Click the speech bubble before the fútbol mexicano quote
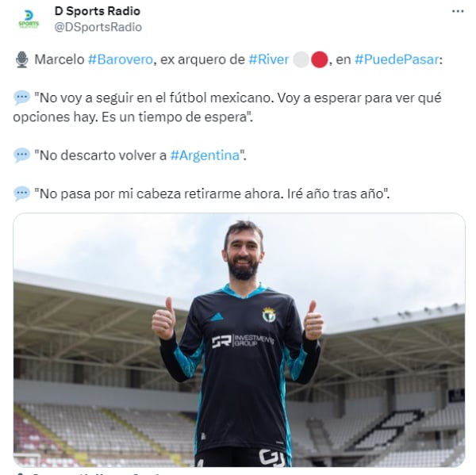Screen dimensions: 476x475 click(22, 98)
